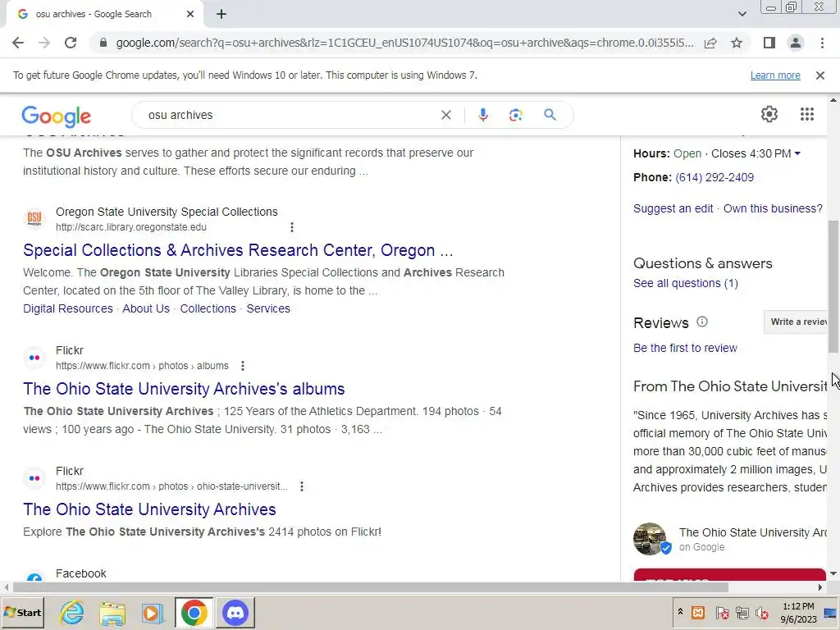Open the Collections sitelink
The image size is (840, 630).
pyautogui.click(x=208, y=308)
